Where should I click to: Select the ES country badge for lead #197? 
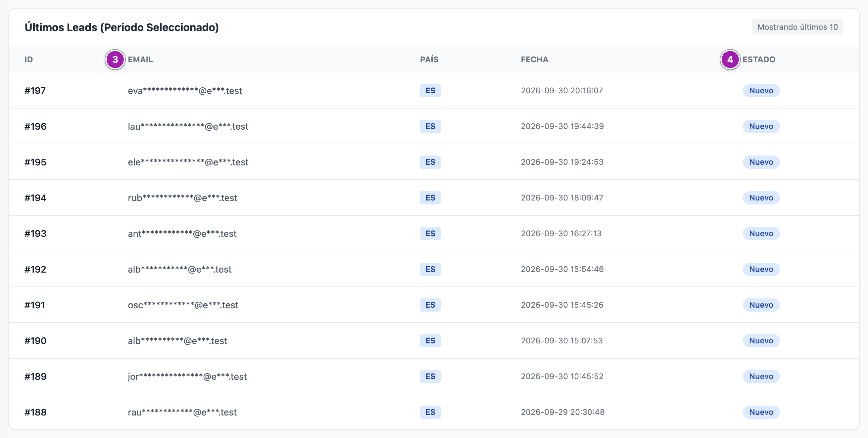pos(430,91)
